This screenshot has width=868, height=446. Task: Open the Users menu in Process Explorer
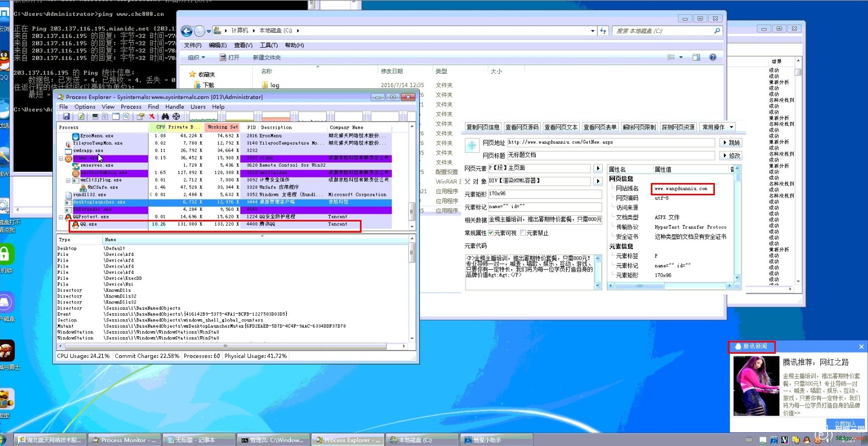[x=198, y=107]
